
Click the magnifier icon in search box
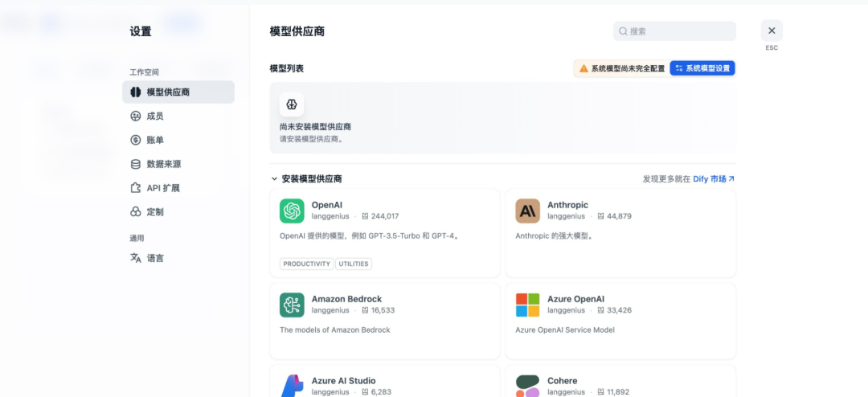(624, 31)
